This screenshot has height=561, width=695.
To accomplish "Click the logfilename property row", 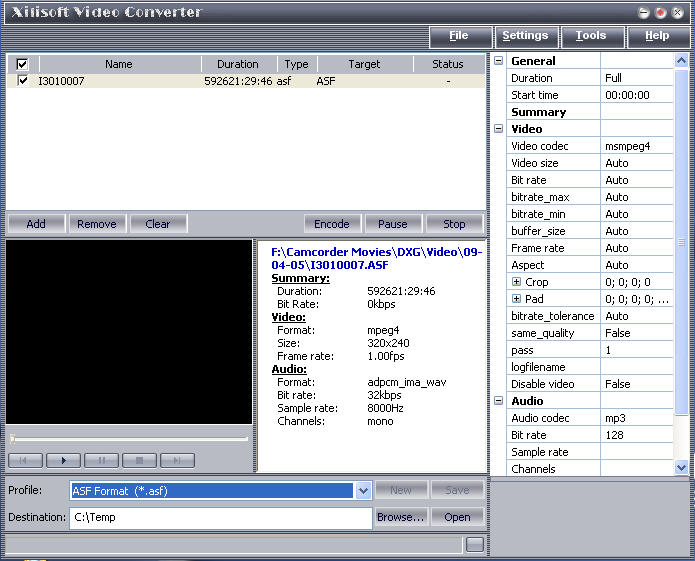I will [590, 367].
